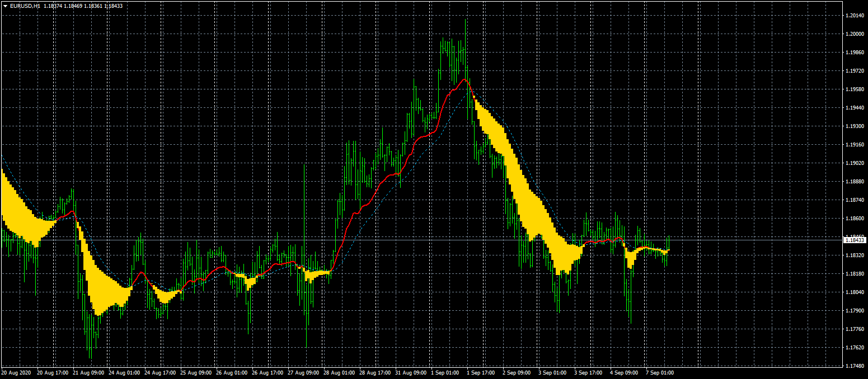Click the 1.20140 price scale label
Viewport: 868px width, 379px height.
(x=854, y=16)
